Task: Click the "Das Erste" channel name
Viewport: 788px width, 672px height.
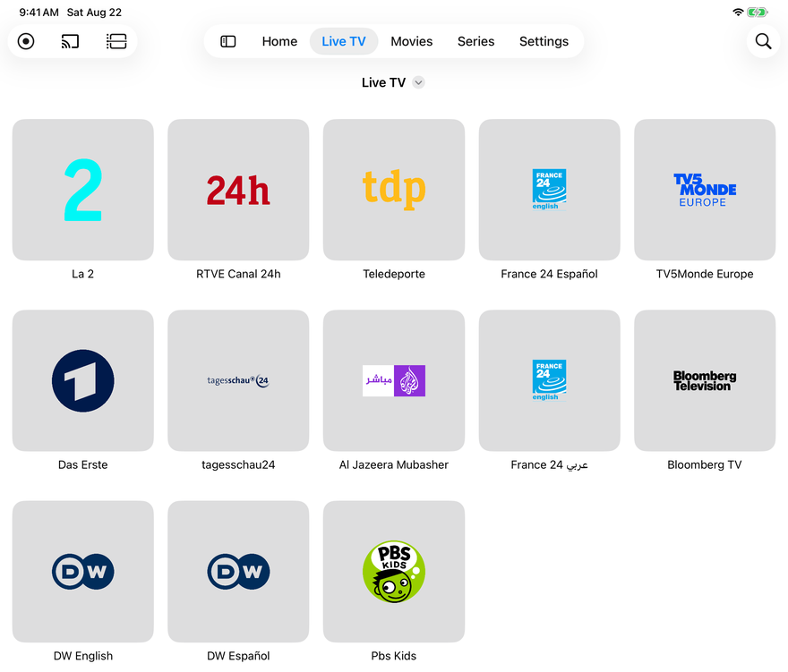Action: pos(83,465)
